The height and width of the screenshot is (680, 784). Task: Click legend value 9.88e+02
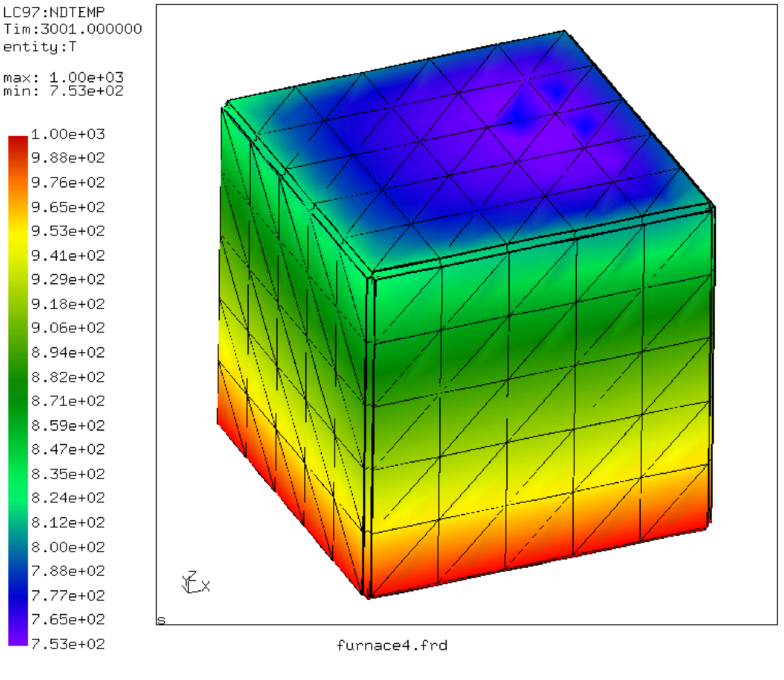click(x=68, y=157)
